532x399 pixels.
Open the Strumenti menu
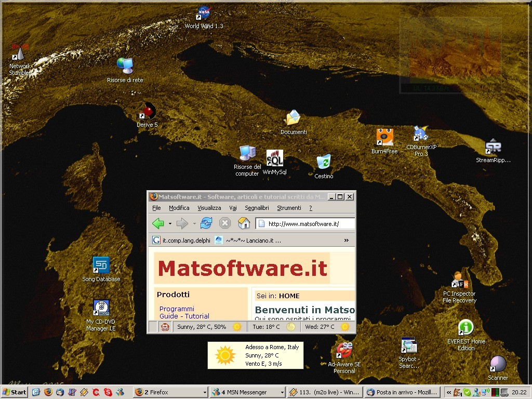point(289,208)
